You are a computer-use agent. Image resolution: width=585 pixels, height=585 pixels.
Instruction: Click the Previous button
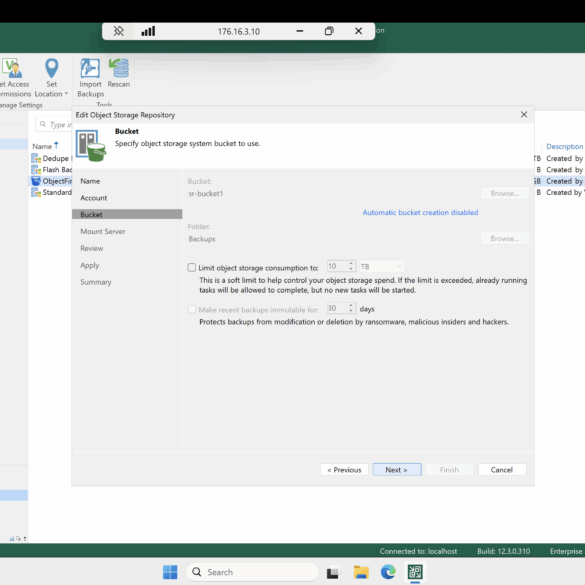tap(344, 469)
